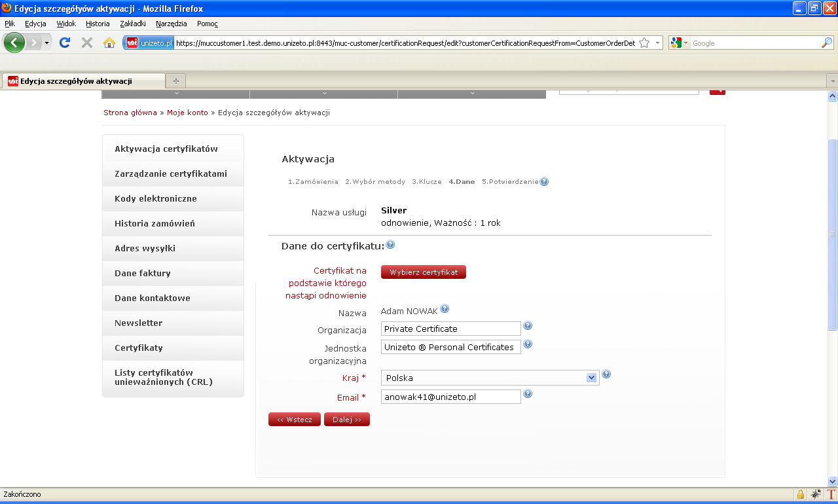This screenshot has height=504, width=838.
Task: Click help icon next to step 5.Potwierdzenie
Action: click(544, 181)
